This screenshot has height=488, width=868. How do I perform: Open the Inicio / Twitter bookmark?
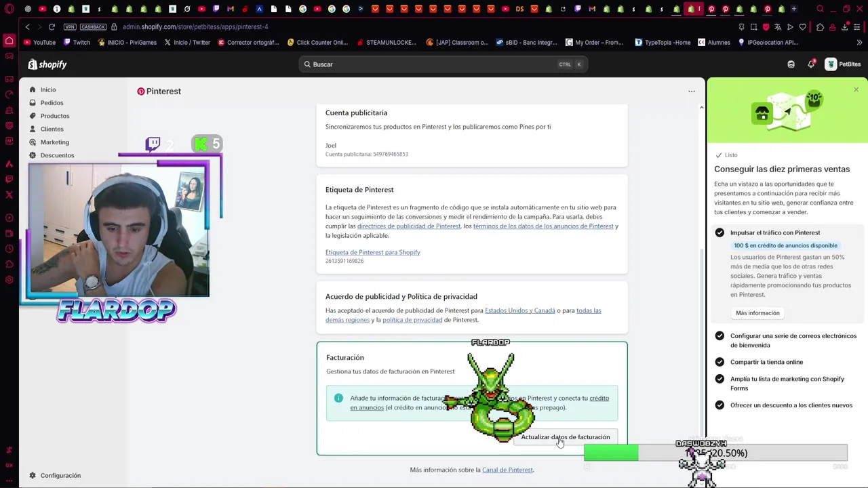pyautogui.click(x=187, y=42)
